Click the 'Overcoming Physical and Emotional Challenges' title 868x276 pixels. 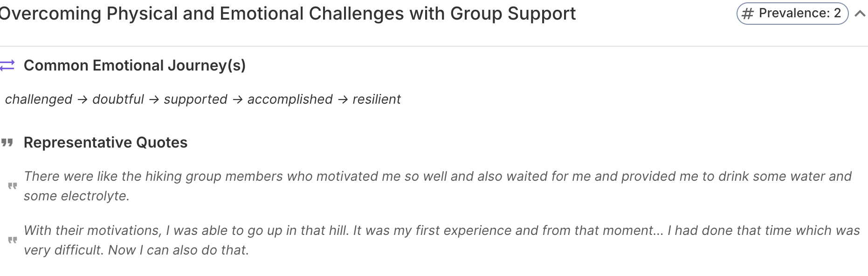(287, 14)
